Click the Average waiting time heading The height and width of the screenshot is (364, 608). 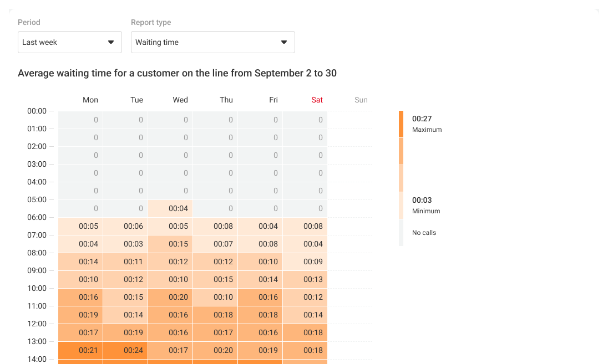click(x=177, y=73)
